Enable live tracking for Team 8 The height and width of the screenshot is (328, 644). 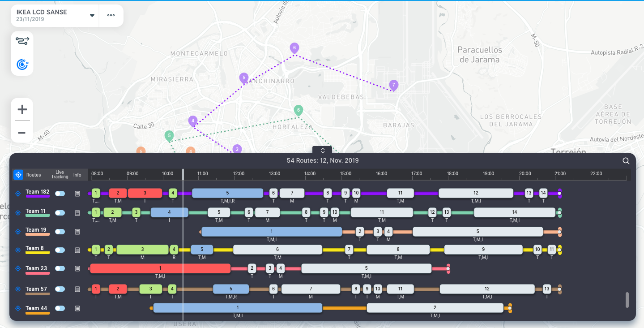coord(60,250)
